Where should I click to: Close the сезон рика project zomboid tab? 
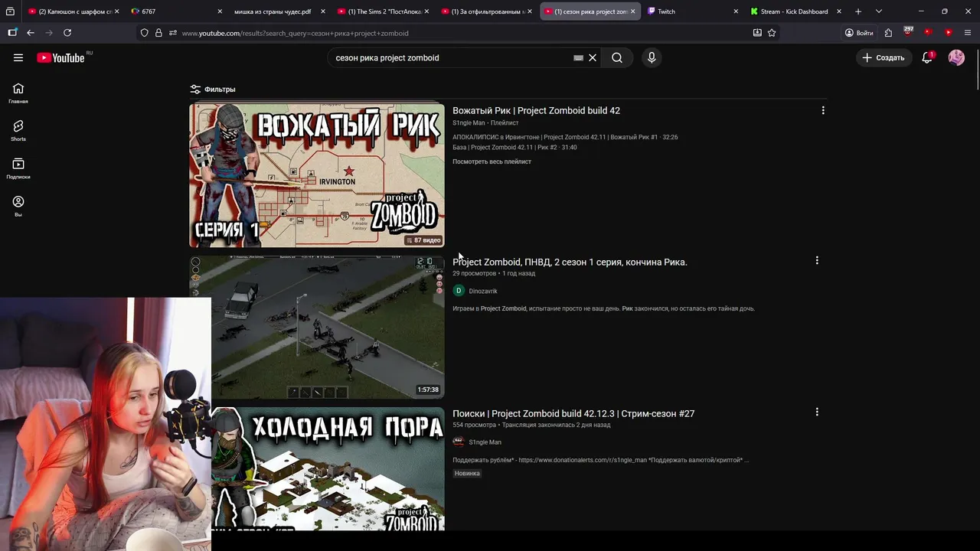pyautogui.click(x=632, y=11)
